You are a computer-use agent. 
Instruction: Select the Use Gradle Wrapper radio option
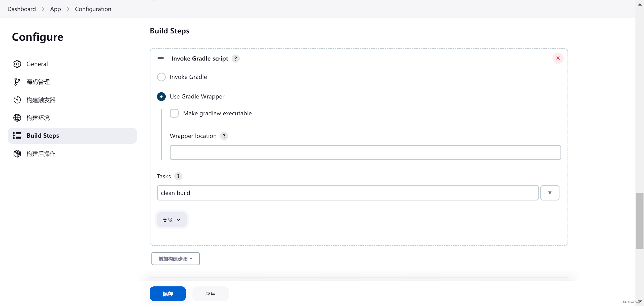click(x=161, y=96)
